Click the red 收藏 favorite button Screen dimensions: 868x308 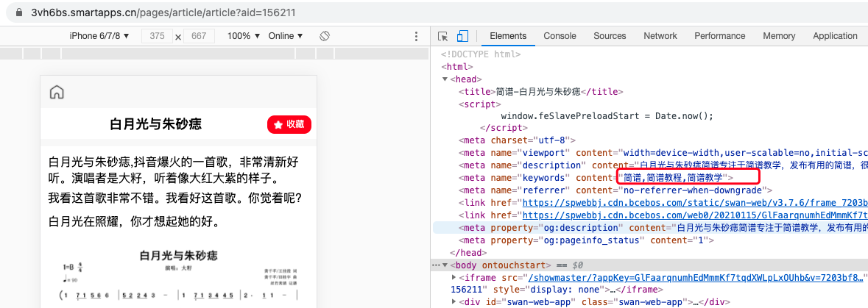pos(289,124)
